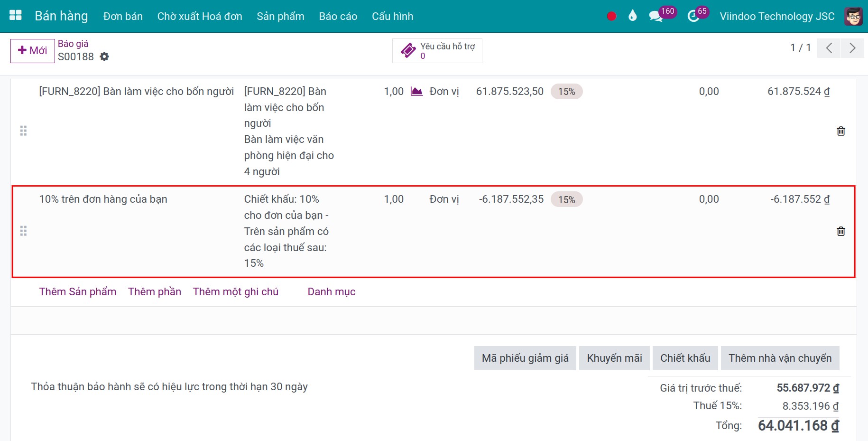The height and width of the screenshot is (441, 868).
Task: Go to the next record arrow
Action: (x=852, y=48)
